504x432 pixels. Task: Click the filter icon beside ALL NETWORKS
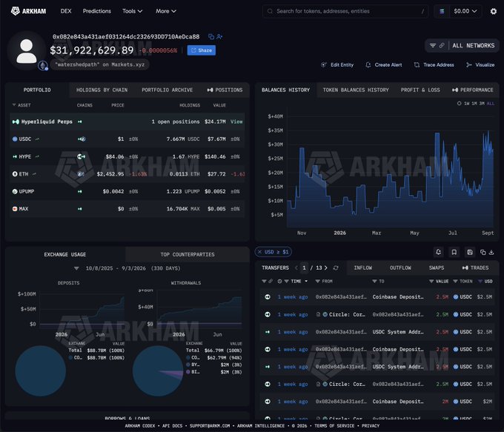tap(433, 46)
